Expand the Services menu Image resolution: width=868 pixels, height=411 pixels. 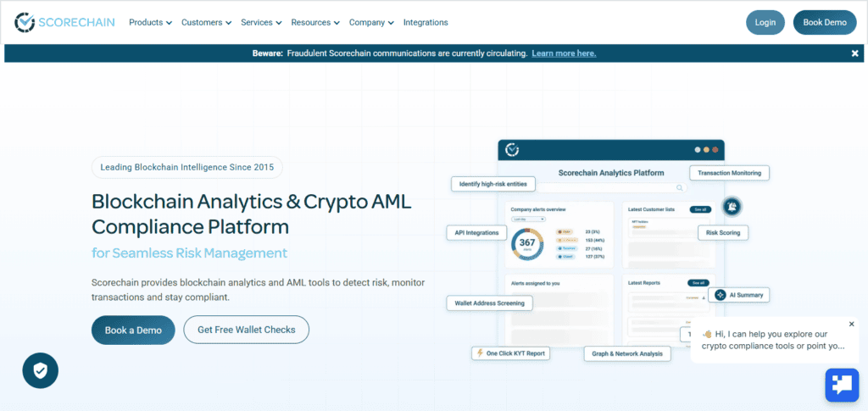coord(261,23)
